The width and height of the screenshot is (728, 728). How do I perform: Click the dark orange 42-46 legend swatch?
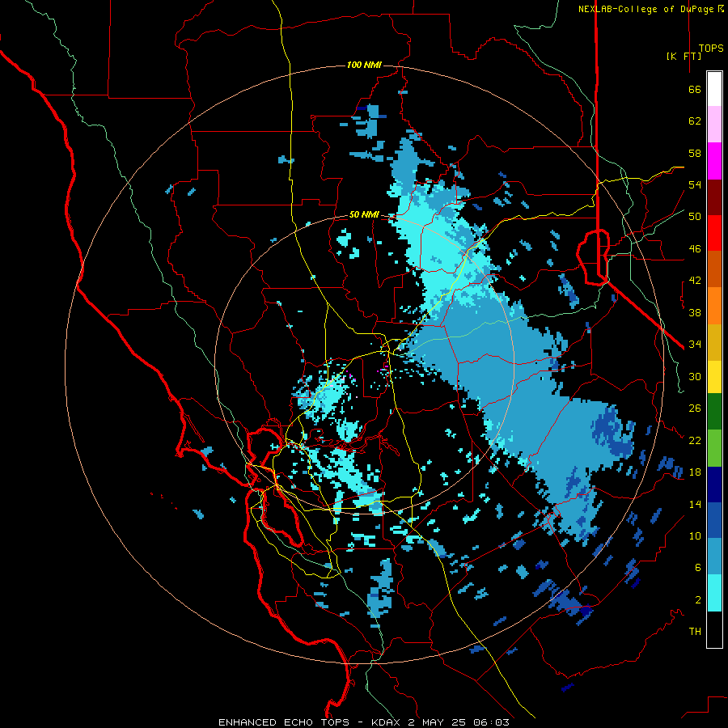pyautogui.click(x=714, y=269)
